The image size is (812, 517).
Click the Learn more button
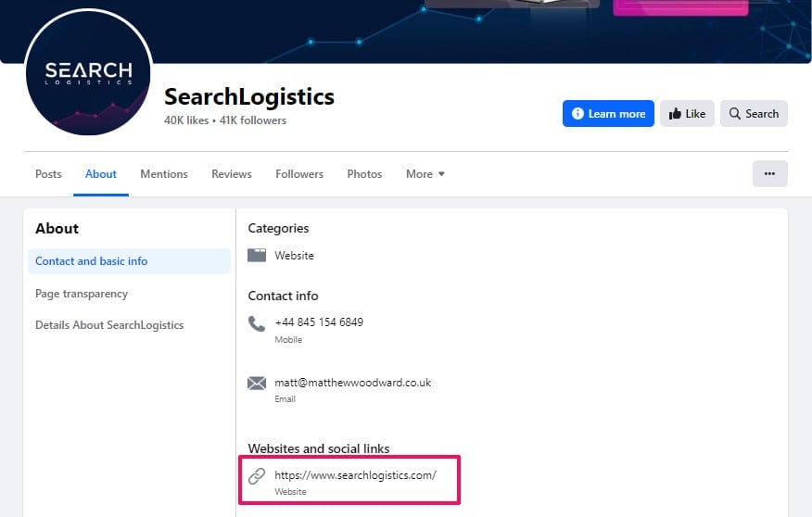(x=608, y=114)
